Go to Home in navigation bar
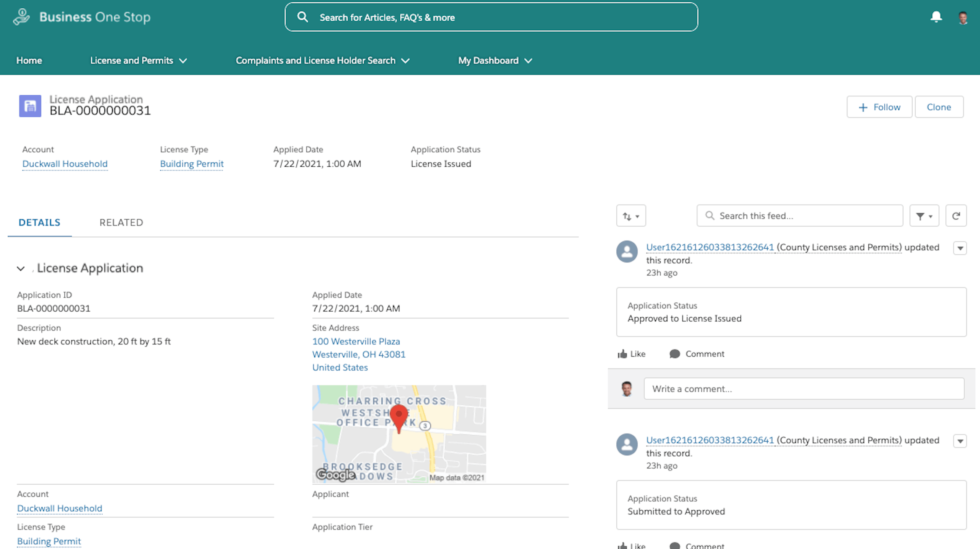This screenshot has height=549, width=980. pos(29,60)
